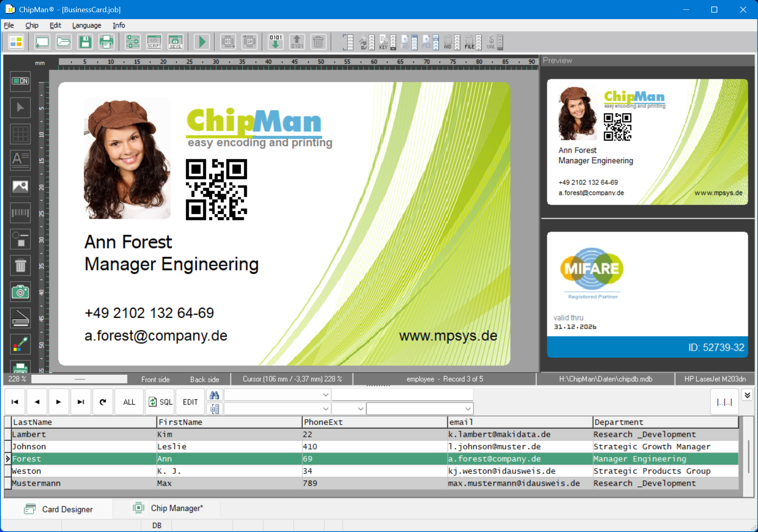This screenshot has width=758, height=532.
Task: Save the job with the floppy disk icon
Action: click(x=85, y=42)
